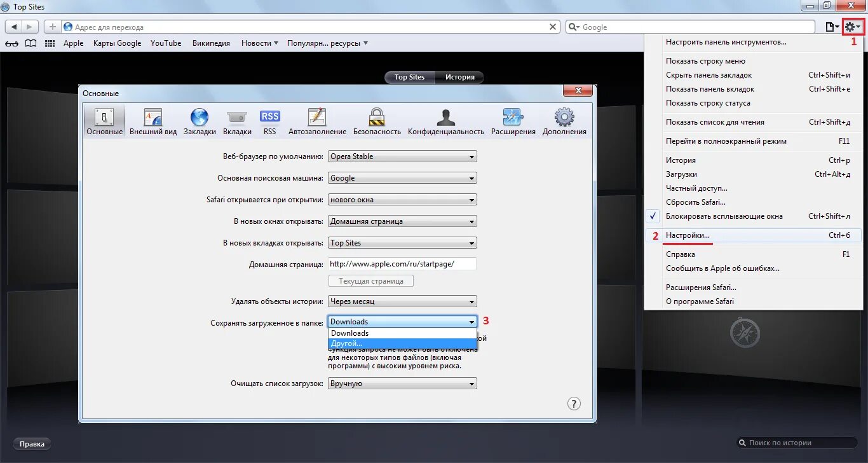Open the bookmarks book icon
Image resolution: width=868 pixels, height=463 pixels.
click(31, 43)
